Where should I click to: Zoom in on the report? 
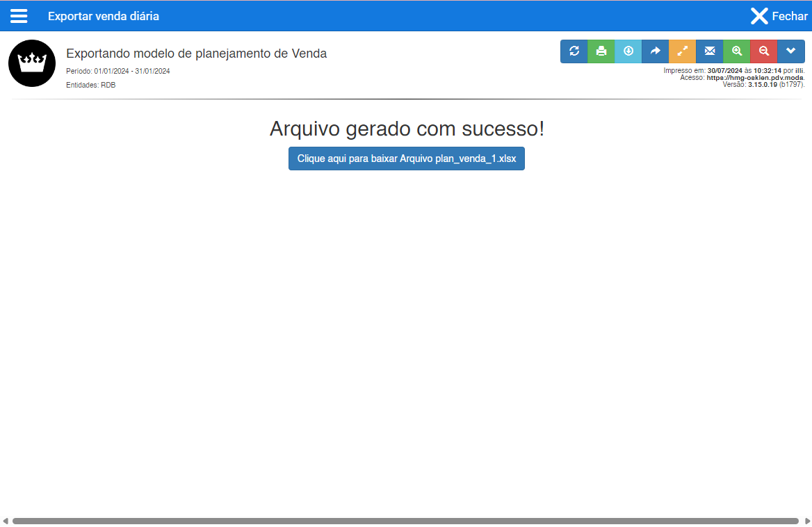coord(736,51)
